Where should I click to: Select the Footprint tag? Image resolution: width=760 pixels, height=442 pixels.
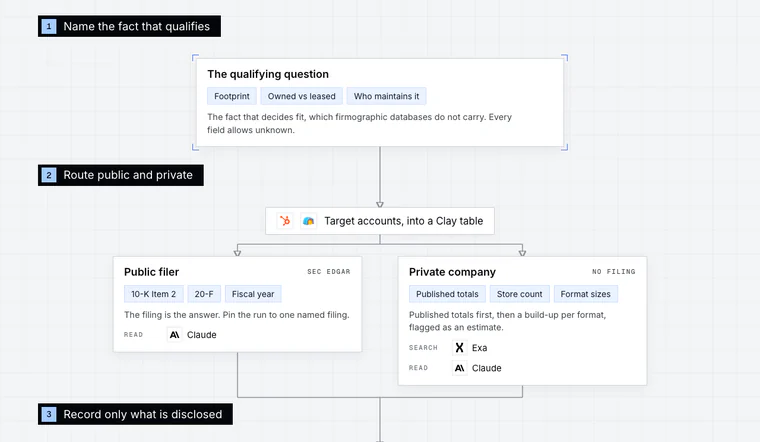(x=232, y=96)
